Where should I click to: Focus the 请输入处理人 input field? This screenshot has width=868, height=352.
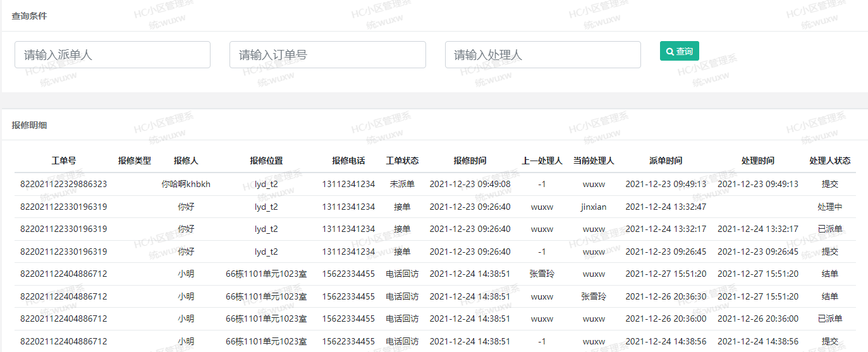(543, 55)
